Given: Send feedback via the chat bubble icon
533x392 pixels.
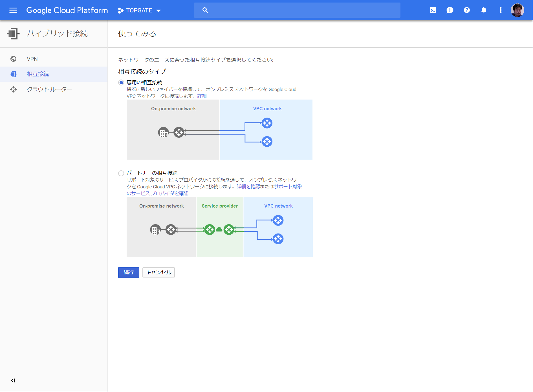Looking at the screenshot, I should point(450,10).
